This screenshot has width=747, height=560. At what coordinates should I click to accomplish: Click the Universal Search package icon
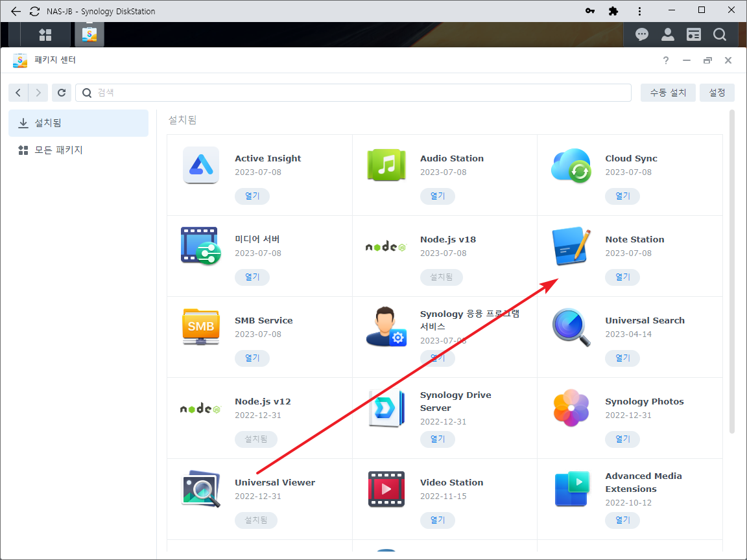(571, 327)
